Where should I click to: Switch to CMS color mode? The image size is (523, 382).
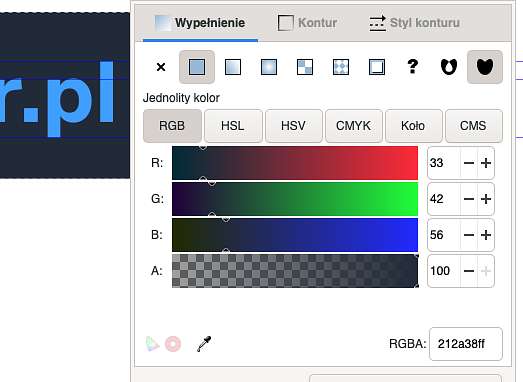tap(473, 126)
